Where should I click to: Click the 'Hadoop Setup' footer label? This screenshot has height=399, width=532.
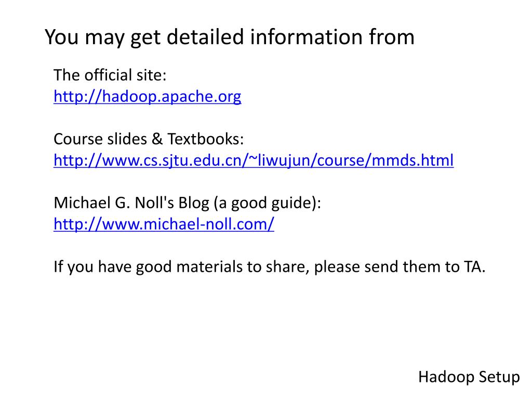click(x=469, y=377)
